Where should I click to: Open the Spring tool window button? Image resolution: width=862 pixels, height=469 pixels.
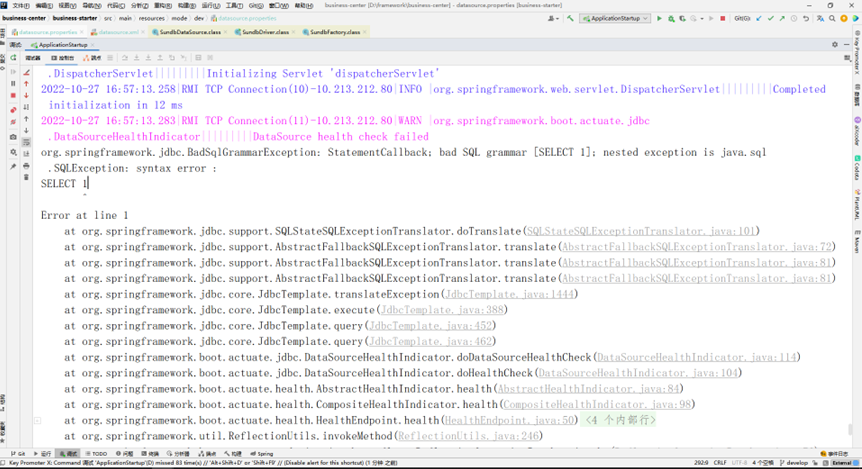pyautogui.click(x=262, y=454)
